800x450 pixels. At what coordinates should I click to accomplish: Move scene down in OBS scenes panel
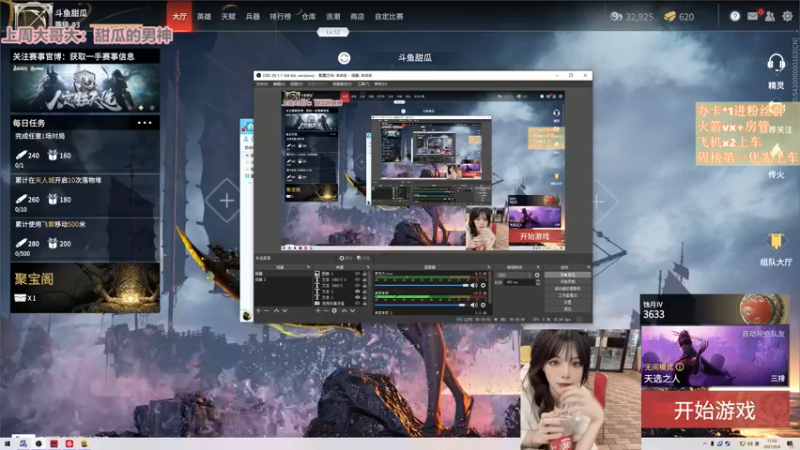click(x=285, y=311)
